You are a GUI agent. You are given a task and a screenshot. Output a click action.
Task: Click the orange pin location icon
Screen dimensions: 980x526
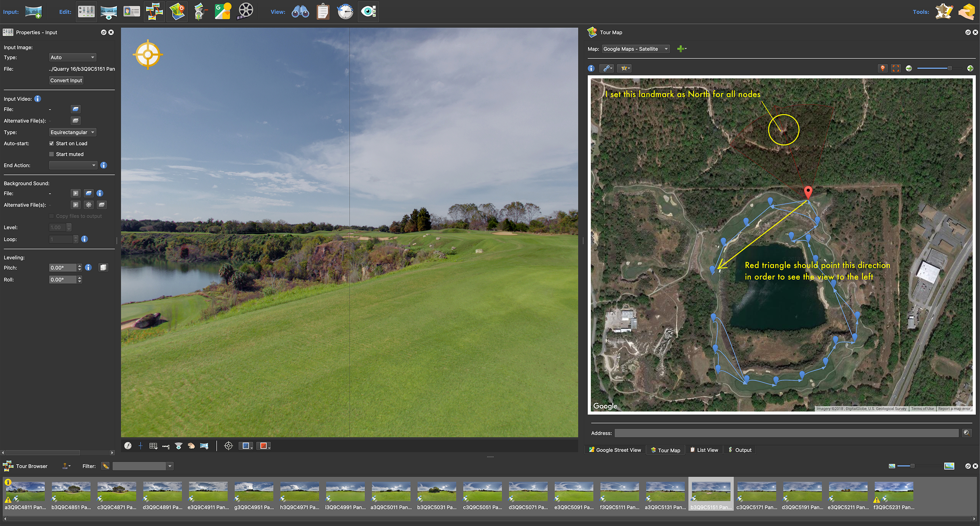point(883,68)
